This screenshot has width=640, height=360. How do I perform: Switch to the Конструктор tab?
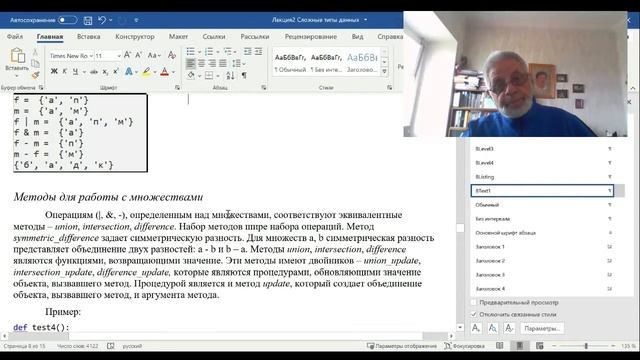135,36
